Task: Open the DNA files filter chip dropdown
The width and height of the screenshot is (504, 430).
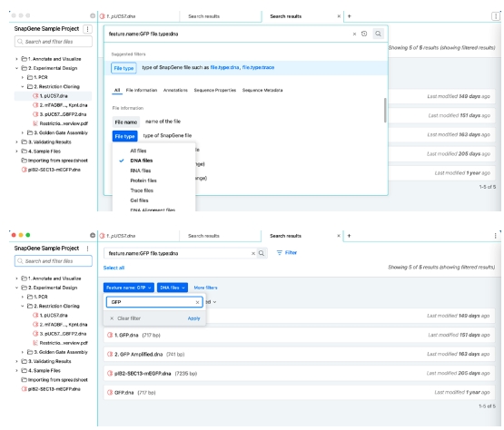Action: (173, 288)
